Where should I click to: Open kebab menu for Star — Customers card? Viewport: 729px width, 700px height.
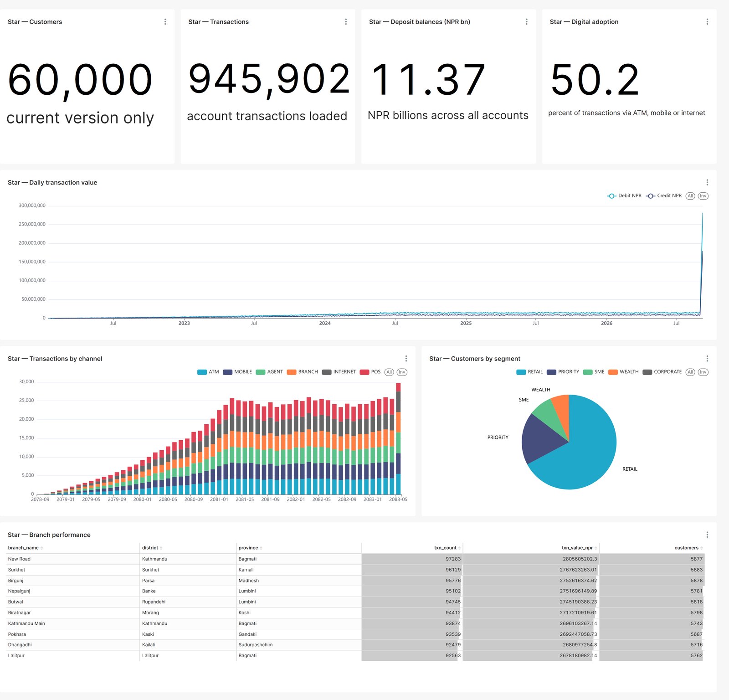point(165,22)
